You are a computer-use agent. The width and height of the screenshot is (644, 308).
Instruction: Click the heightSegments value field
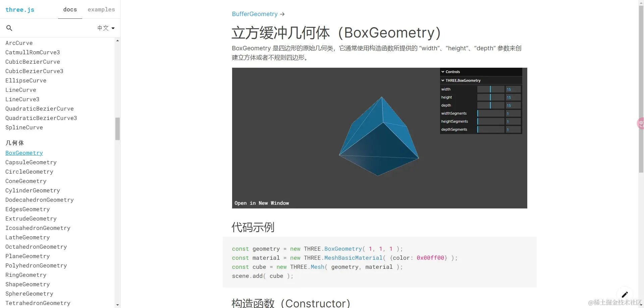pos(513,121)
